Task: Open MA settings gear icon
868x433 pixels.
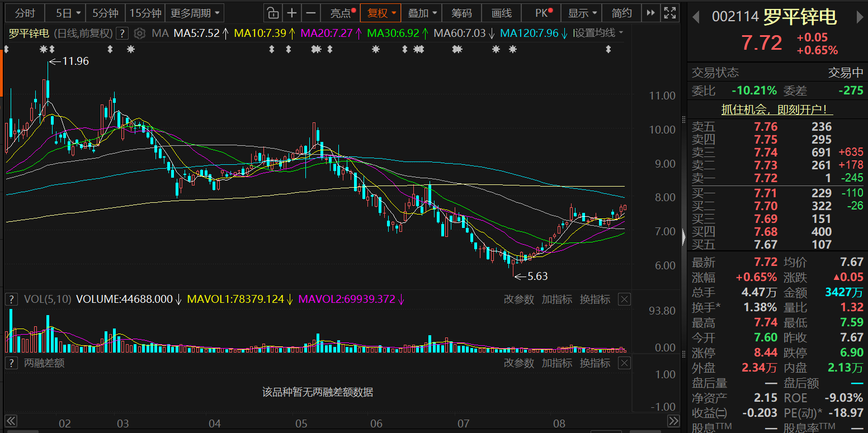Action: (140, 33)
